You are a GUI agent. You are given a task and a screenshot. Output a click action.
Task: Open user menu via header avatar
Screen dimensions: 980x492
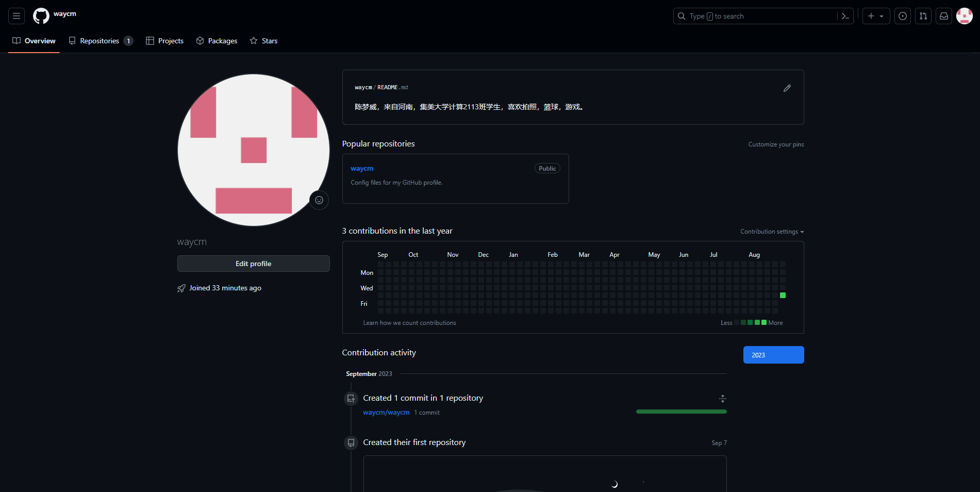coord(965,16)
